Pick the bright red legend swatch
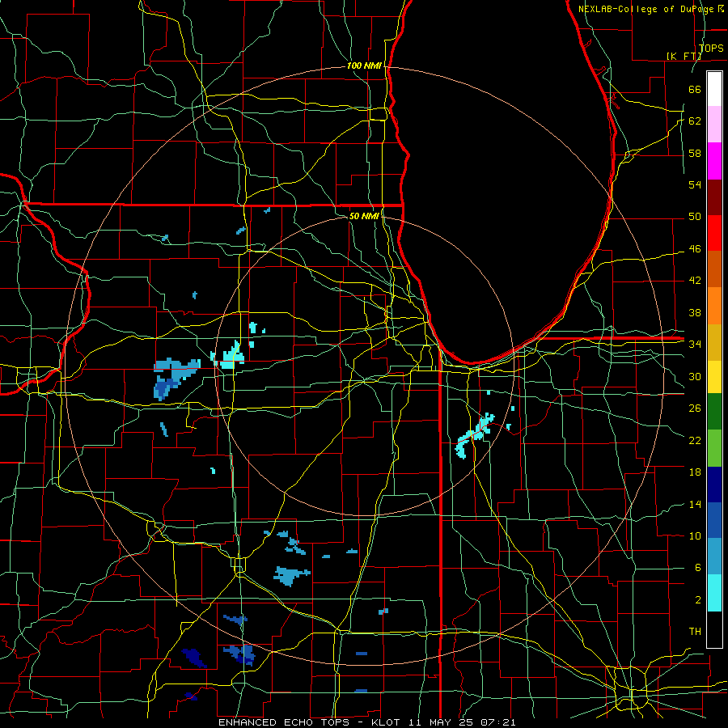The height and width of the screenshot is (728, 728). click(x=714, y=233)
